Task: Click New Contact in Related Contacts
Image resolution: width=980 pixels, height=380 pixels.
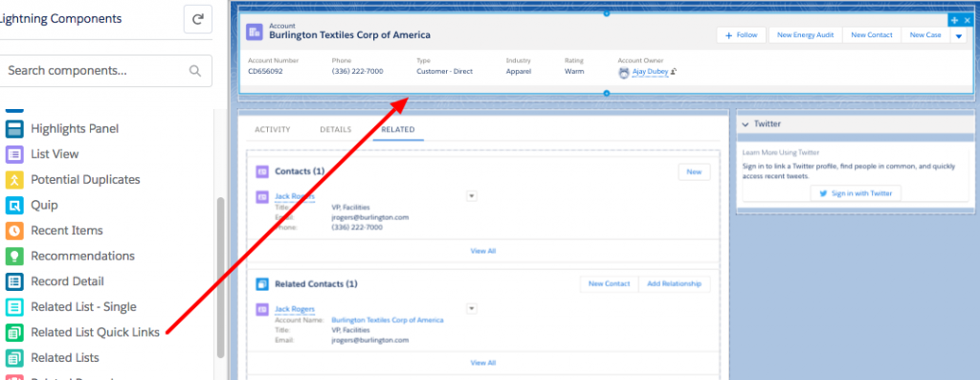Action: click(610, 283)
